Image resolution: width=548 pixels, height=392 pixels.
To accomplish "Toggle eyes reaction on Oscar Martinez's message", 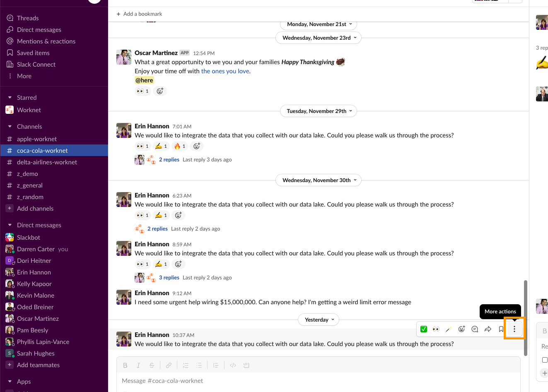I will pyautogui.click(x=143, y=91).
